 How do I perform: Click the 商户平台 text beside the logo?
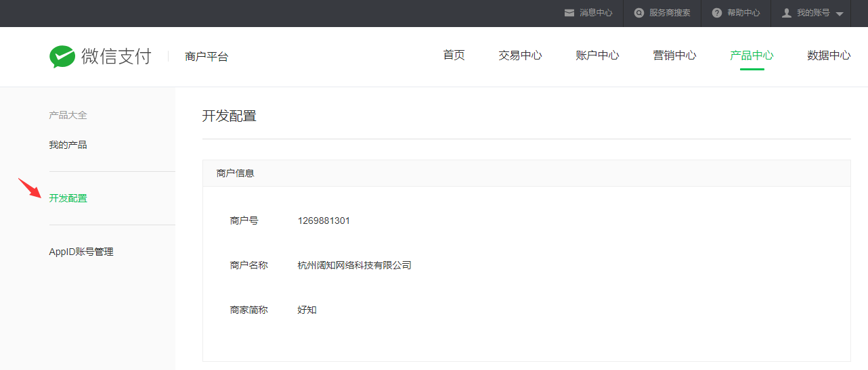pyautogui.click(x=207, y=57)
